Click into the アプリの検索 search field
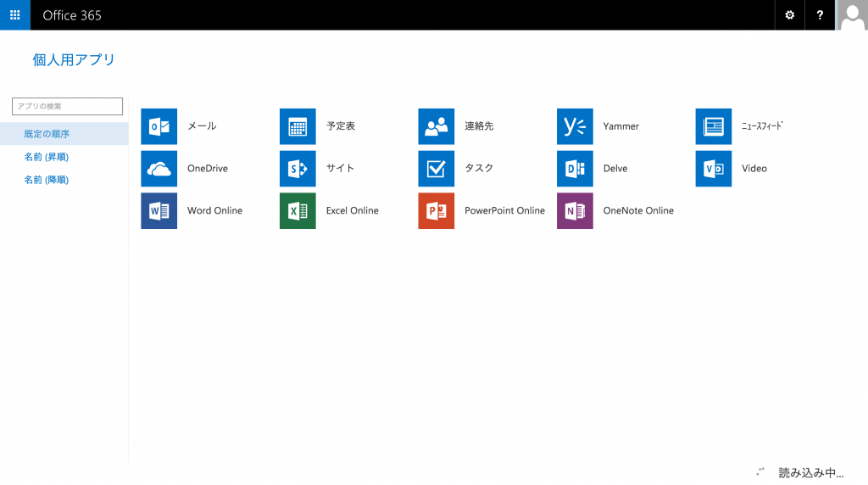This screenshot has width=868, height=485. [68, 106]
